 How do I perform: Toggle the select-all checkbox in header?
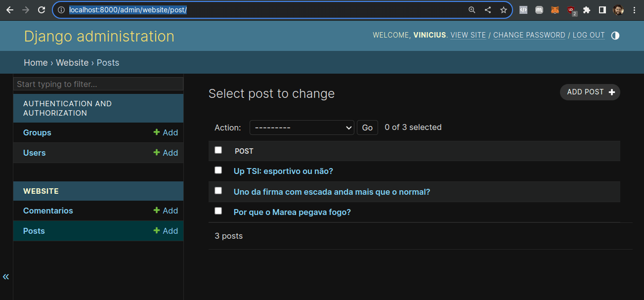[x=218, y=150]
